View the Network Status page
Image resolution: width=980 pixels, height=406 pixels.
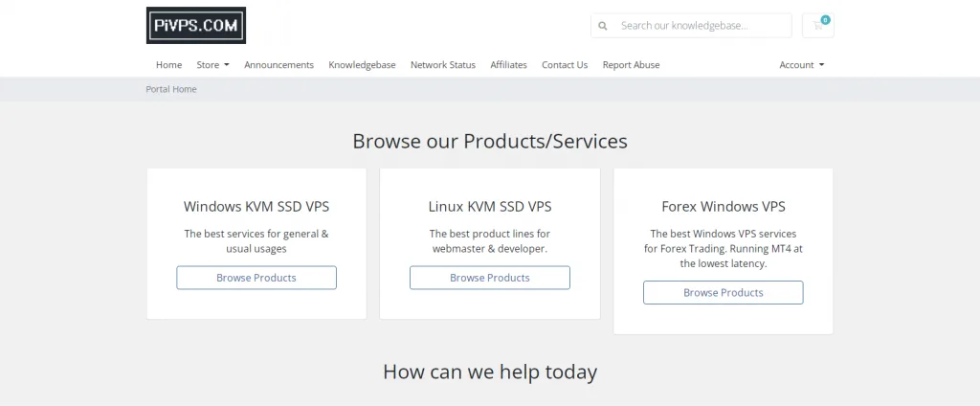click(442, 64)
